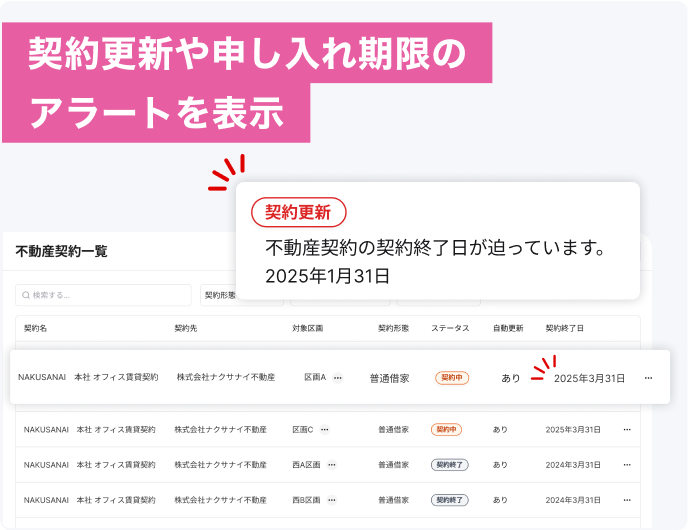Click the 契約名 column header

click(x=36, y=328)
